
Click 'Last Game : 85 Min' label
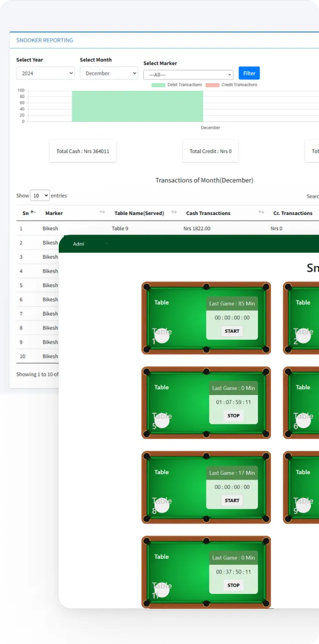232,303
